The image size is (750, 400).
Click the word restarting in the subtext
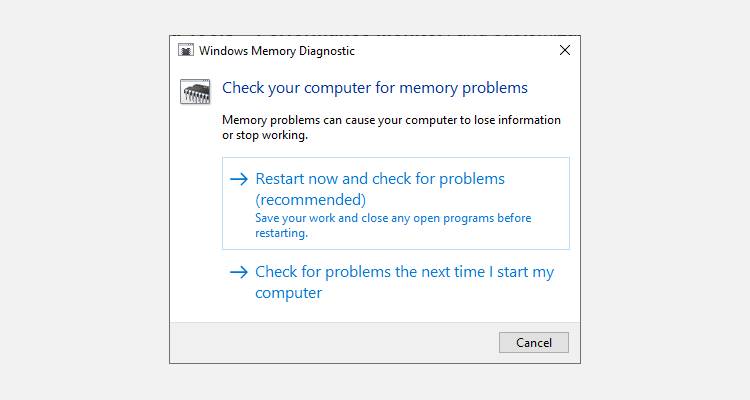[x=280, y=233]
